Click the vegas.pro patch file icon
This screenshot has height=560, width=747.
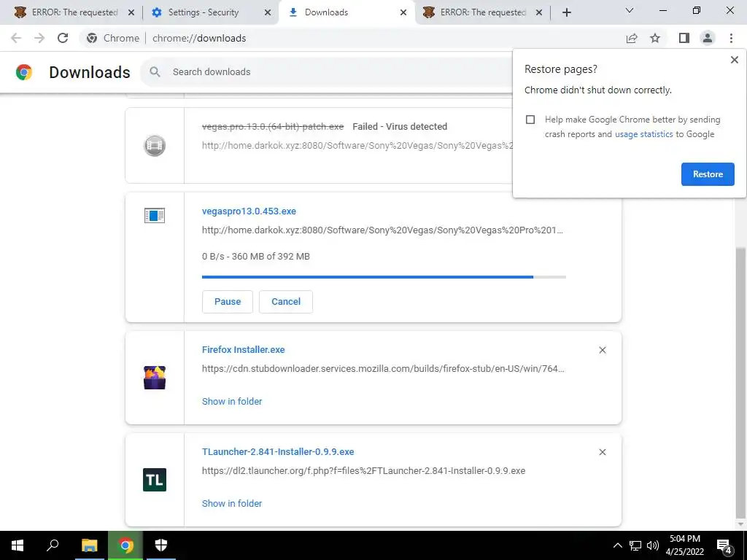[155, 145]
